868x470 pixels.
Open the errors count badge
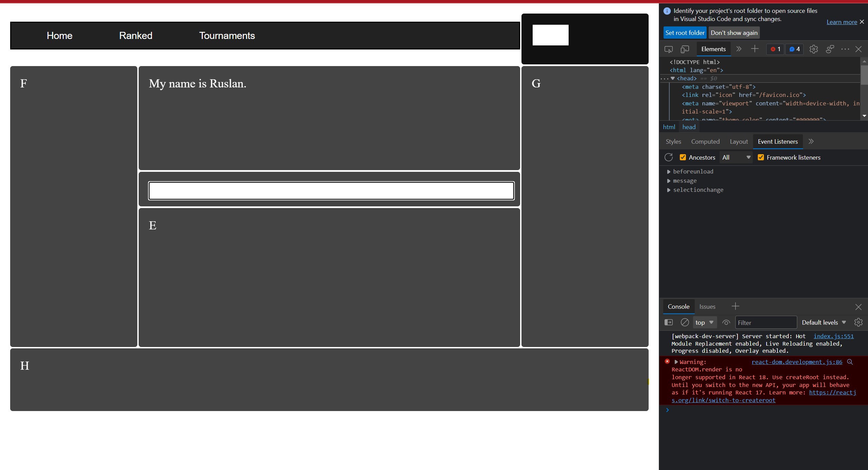[x=775, y=49]
